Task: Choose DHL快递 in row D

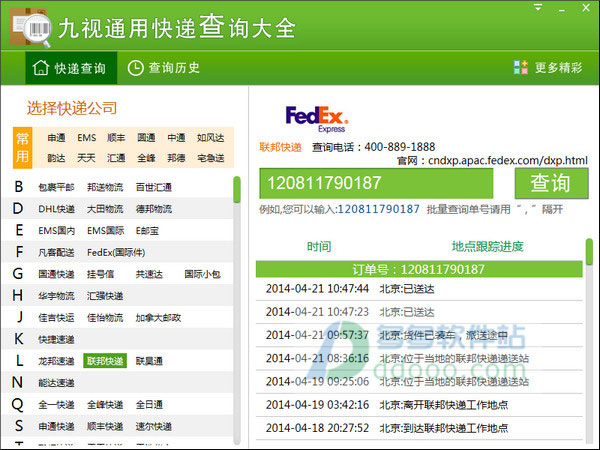Action: (56, 209)
